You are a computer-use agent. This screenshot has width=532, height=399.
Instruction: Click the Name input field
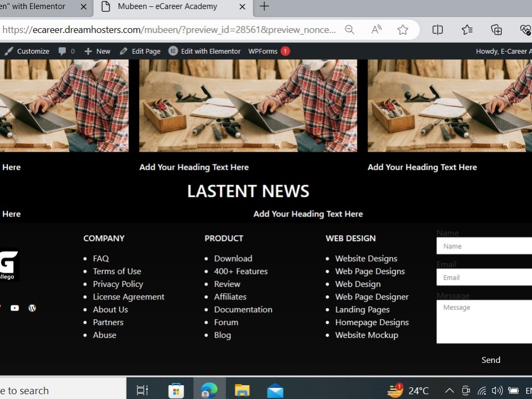[484, 246]
